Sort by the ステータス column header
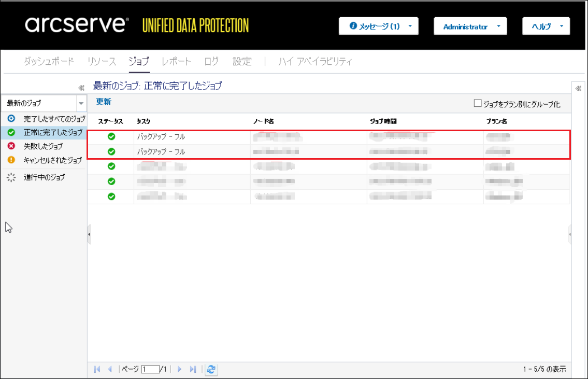Image resolution: width=588 pixels, height=379 pixels. click(110, 121)
